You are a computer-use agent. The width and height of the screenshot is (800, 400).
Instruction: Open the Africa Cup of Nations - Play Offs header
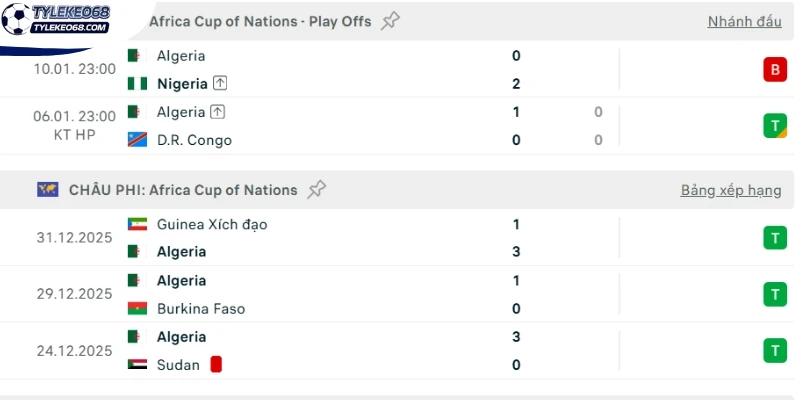(x=260, y=21)
